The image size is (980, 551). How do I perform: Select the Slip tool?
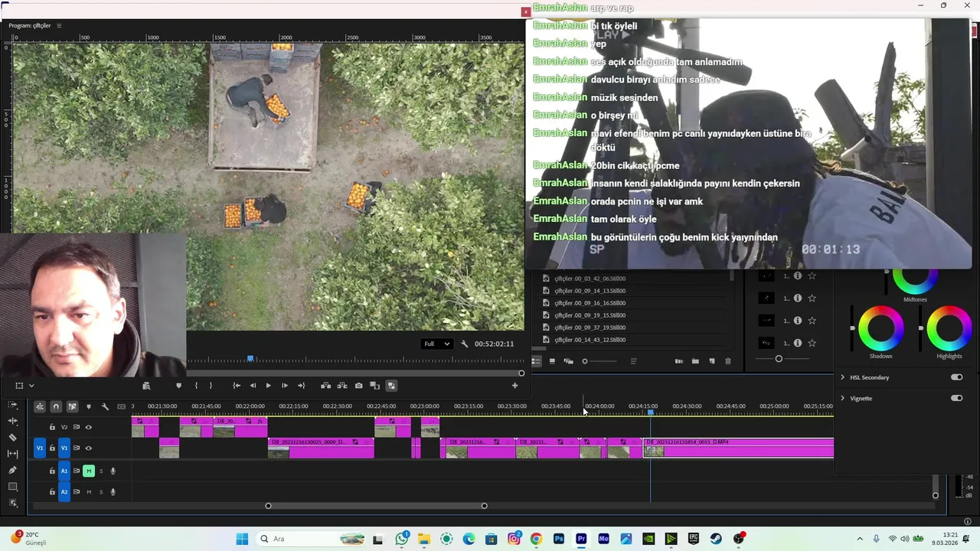(x=12, y=454)
